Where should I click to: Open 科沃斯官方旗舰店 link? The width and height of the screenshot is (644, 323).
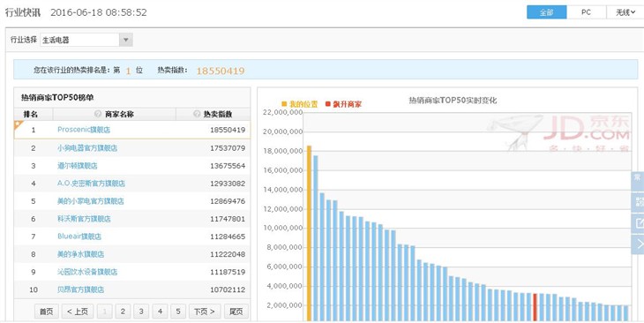click(x=84, y=219)
